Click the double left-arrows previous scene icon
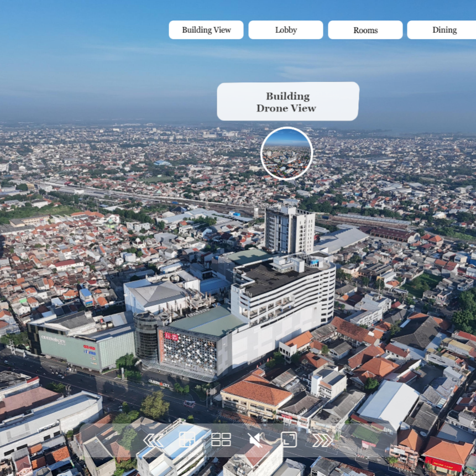 tap(152, 440)
